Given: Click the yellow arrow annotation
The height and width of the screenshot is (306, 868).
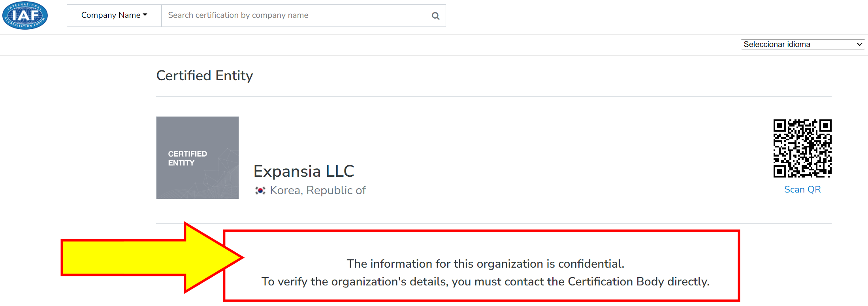Looking at the screenshot, I should point(150,257).
